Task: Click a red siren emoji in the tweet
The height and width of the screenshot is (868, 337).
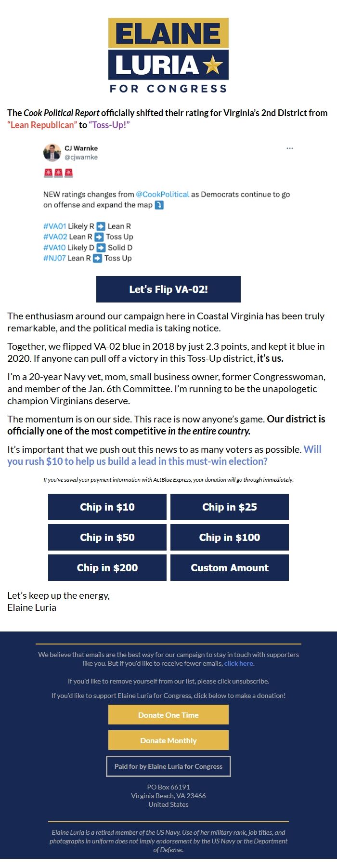Action: coord(48,172)
